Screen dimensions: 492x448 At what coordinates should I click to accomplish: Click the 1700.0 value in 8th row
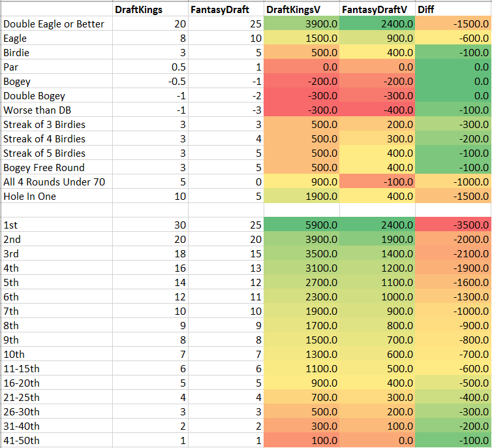[301, 326]
